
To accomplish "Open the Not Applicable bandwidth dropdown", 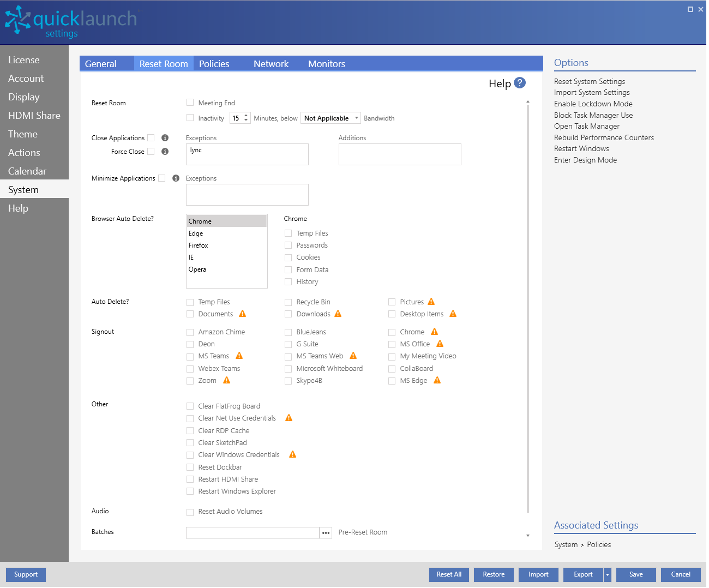I will point(331,118).
